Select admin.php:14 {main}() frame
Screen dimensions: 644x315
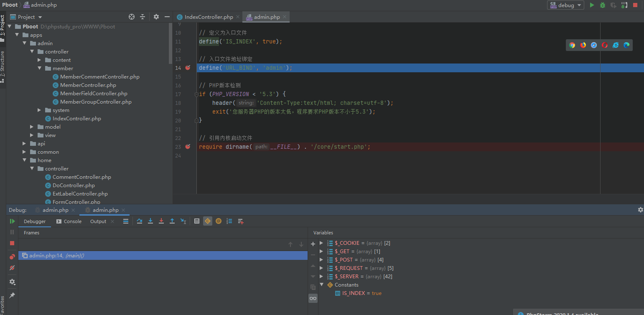coord(163,255)
